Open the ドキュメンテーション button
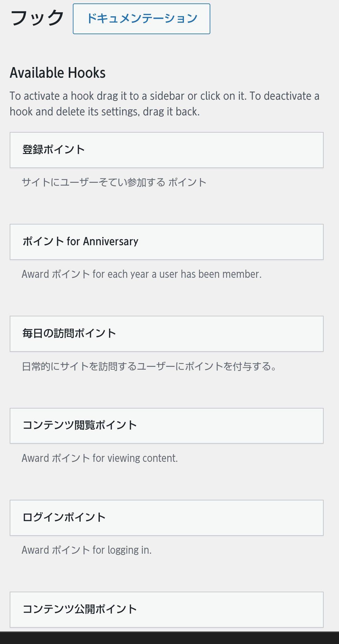Screen dimensions: 339x644 click(x=142, y=19)
